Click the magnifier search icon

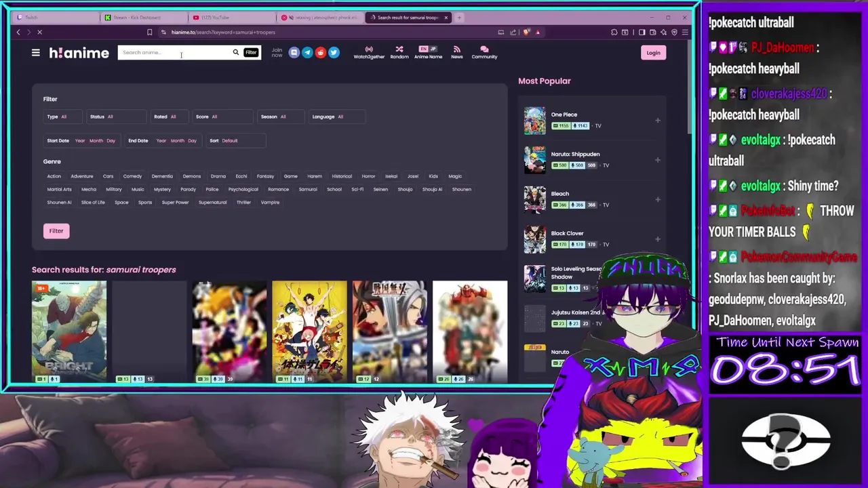pos(236,52)
